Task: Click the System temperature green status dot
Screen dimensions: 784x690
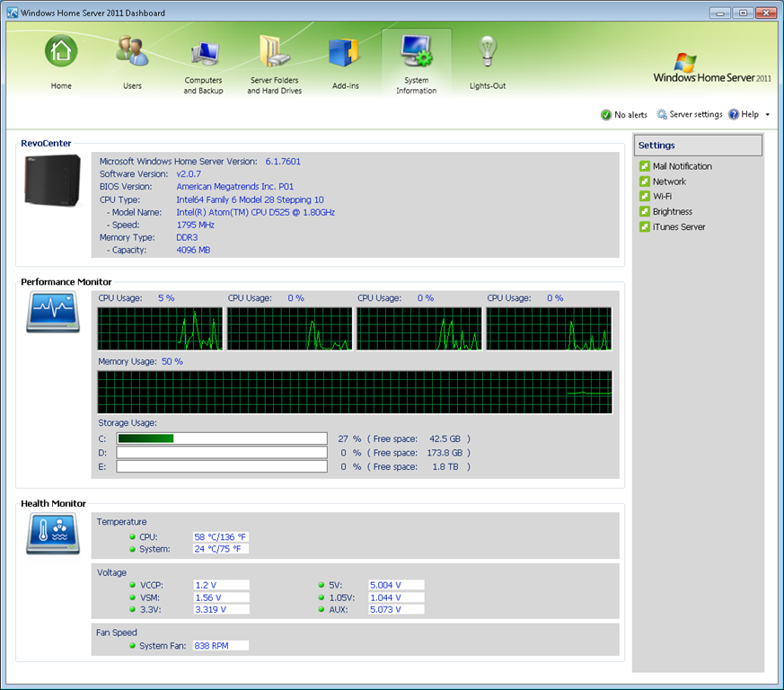Action: click(133, 549)
